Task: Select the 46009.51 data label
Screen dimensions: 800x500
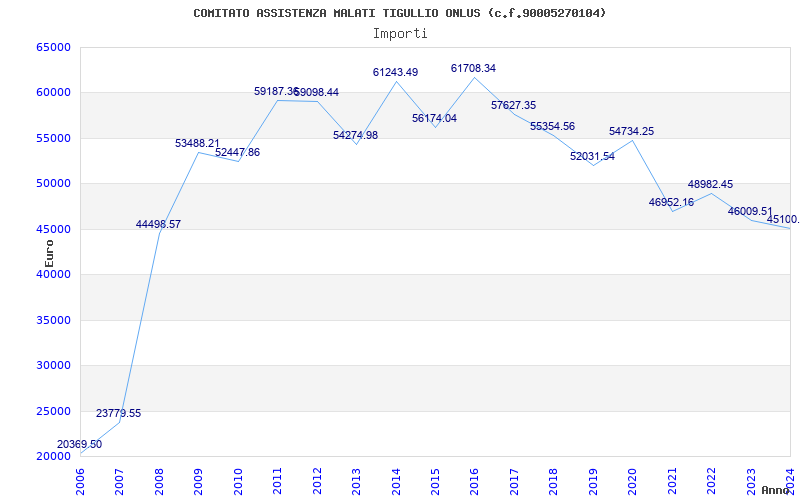Action: [751, 211]
